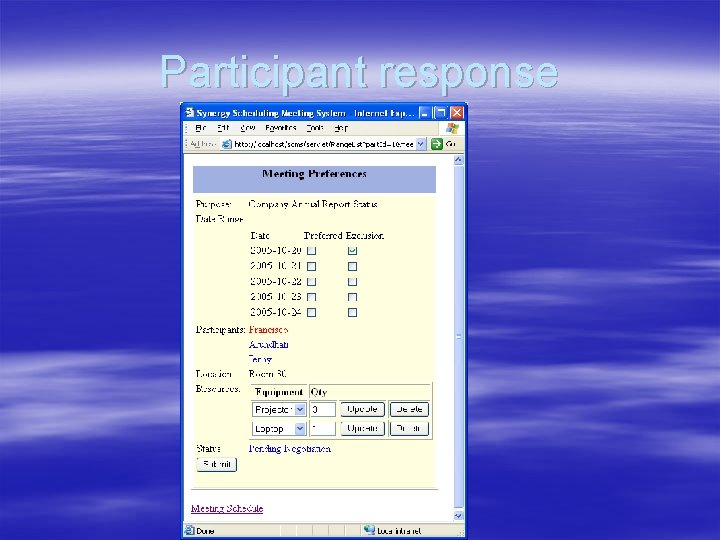Check Preferred box for 2005-10-24
Viewport: 720px width, 540px height.
point(311,312)
